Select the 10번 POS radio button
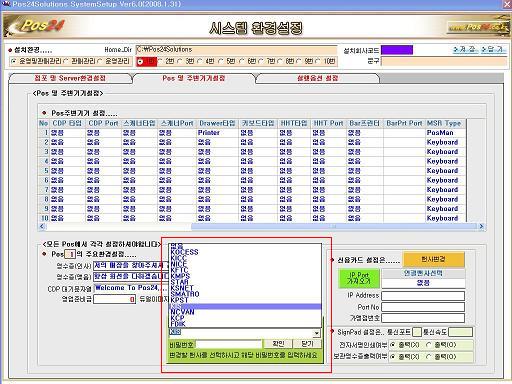Image resolution: width=512 pixels, height=384 pixels. click(318, 61)
